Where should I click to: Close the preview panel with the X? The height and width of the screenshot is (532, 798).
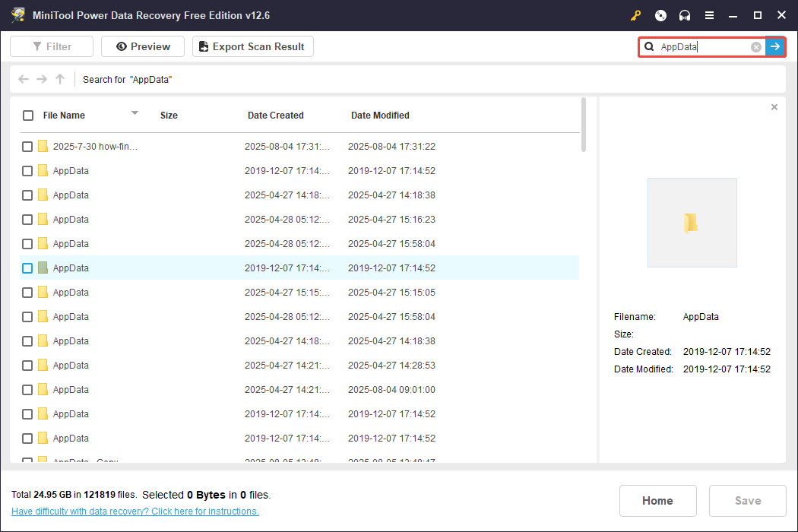coord(774,107)
